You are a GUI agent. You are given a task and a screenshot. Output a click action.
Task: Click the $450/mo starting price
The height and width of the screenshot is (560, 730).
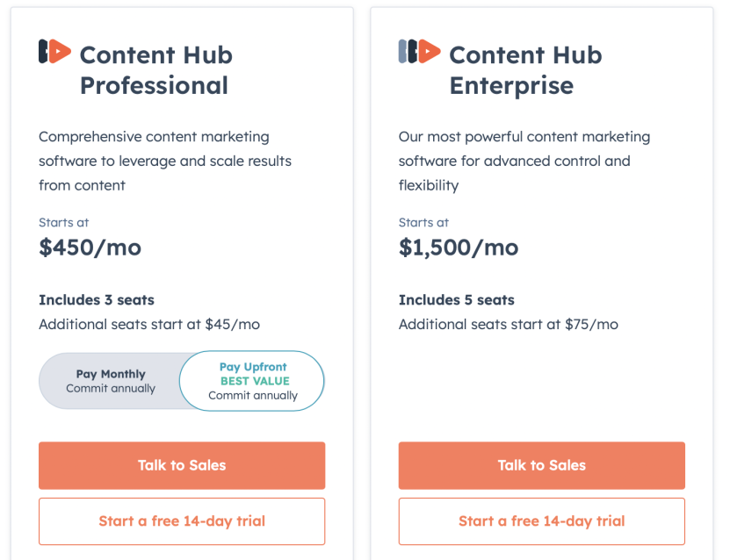[x=90, y=248]
